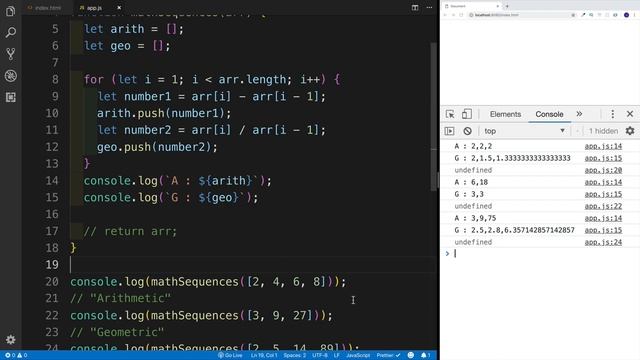Viewport: 640px width, 360px height.
Task: Show more DevTools panels chevron
Action: coord(579,114)
